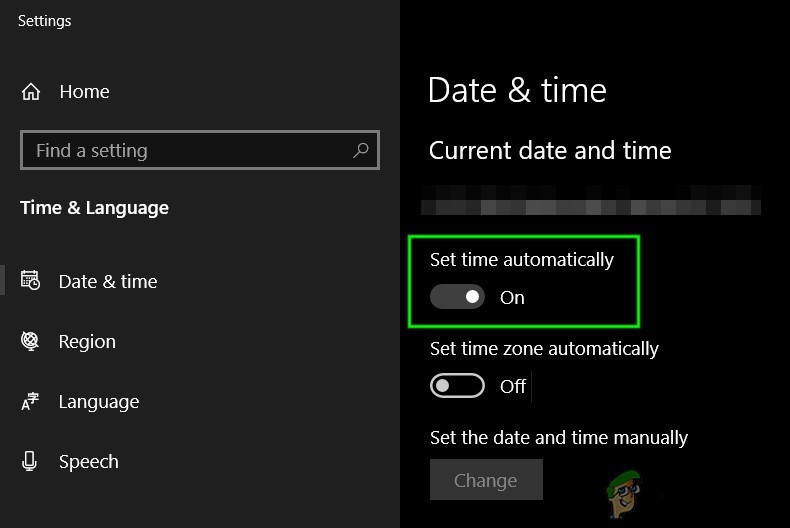Click the Time & Language heading
Screen dimensions: 790x528
point(94,208)
